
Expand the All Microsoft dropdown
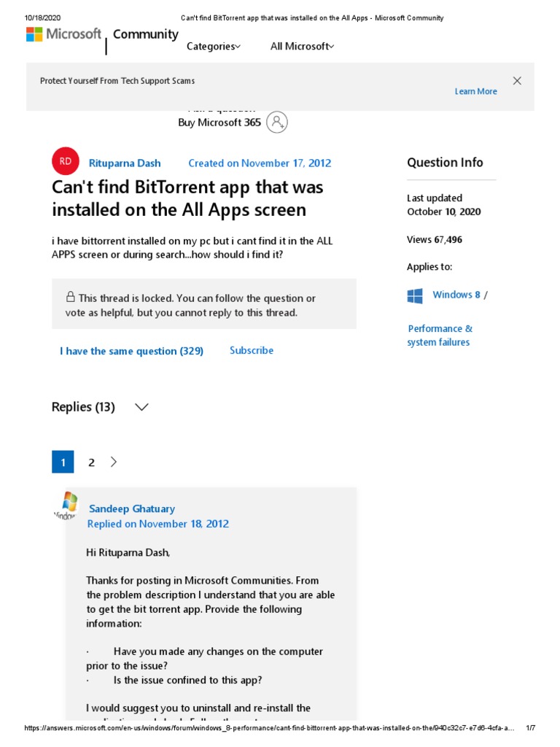302,46
